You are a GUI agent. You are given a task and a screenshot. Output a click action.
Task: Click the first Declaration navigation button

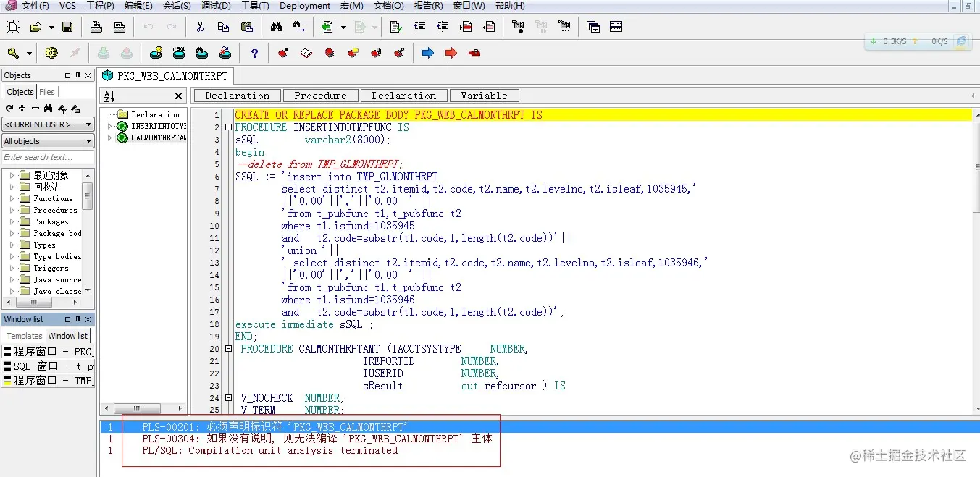(237, 96)
